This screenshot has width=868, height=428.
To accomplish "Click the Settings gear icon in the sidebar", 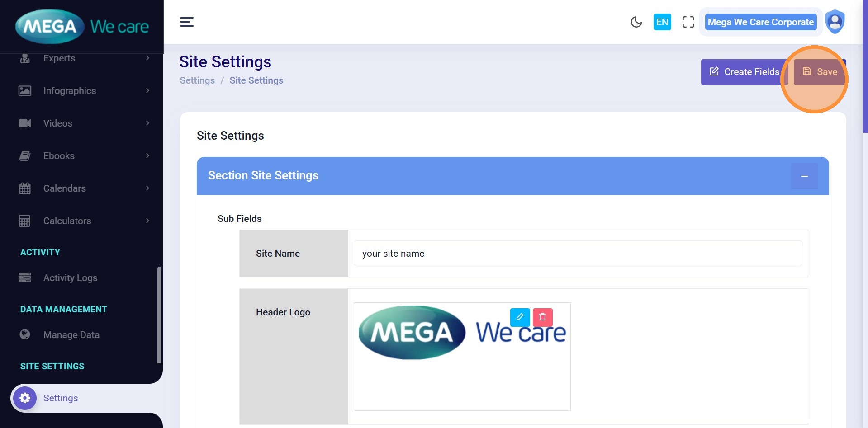I will [25, 398].
